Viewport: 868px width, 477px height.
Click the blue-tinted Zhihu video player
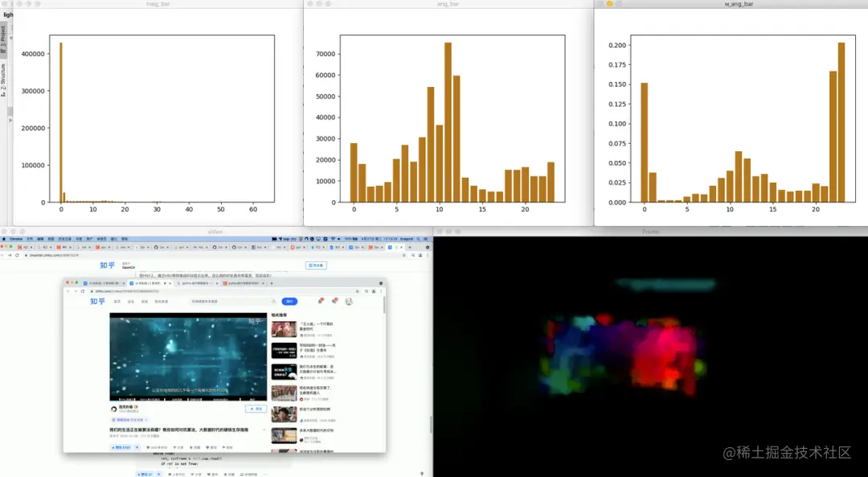tap(188, 357)
